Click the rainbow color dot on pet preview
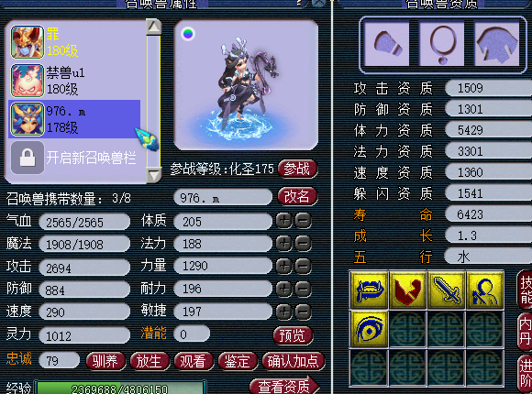This screenshot has width=532, height=394. pyautogui.click(x=188, y=34)
